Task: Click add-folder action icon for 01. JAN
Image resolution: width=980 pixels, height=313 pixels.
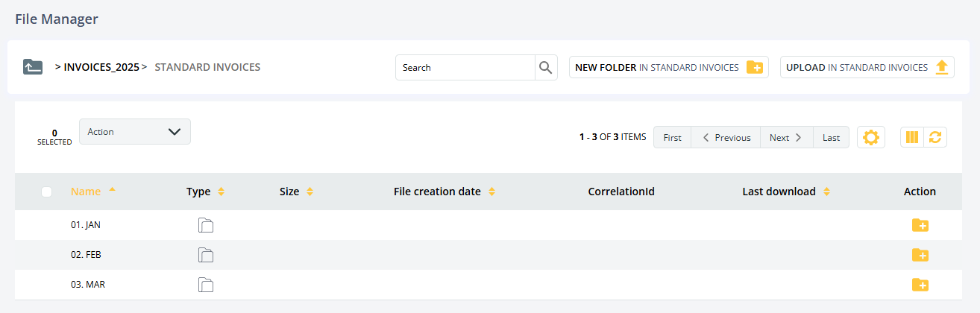Action: pyautogui.click(x=920, y=225)
